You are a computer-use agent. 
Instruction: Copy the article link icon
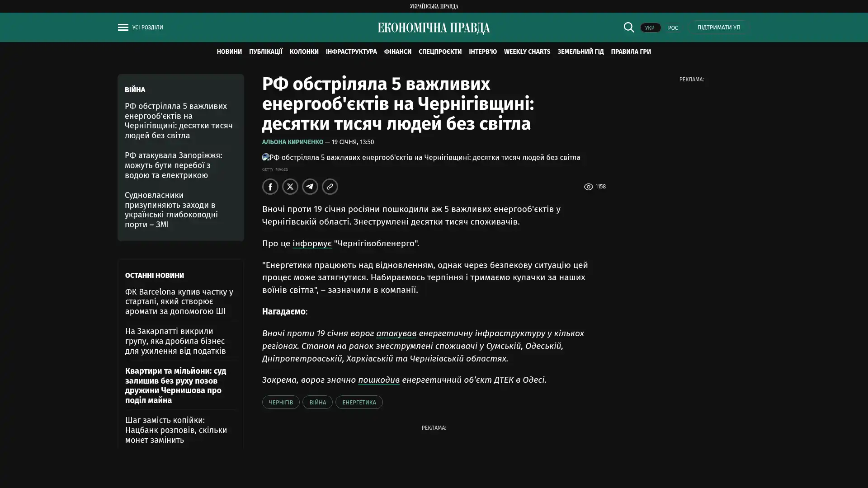[x=330, y=187]
